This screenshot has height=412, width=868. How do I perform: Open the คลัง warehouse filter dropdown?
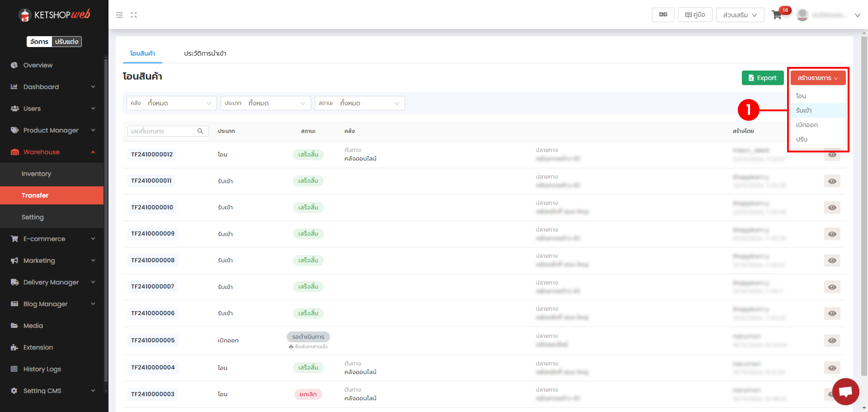(172, 103)
